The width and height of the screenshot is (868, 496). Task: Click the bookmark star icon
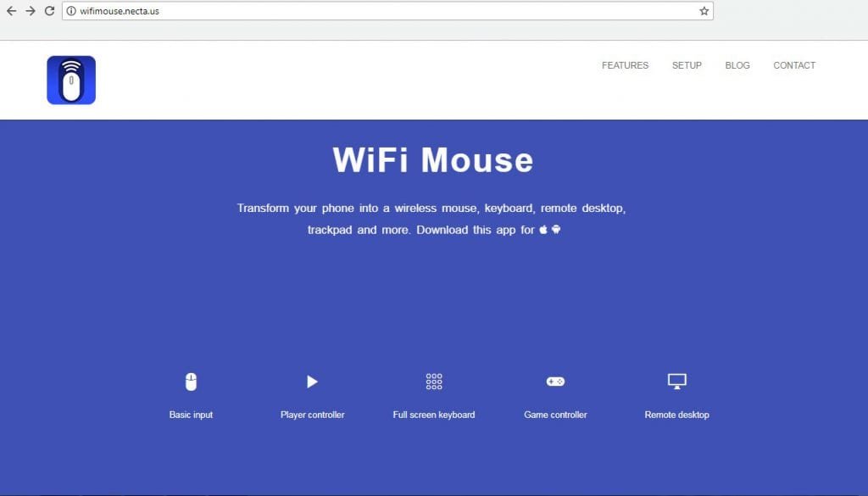(x=703, y=11)
